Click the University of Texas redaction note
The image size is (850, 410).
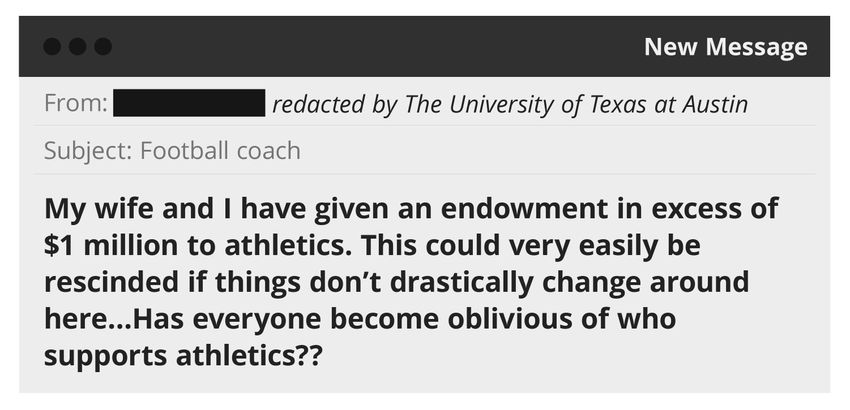point(510,104)
